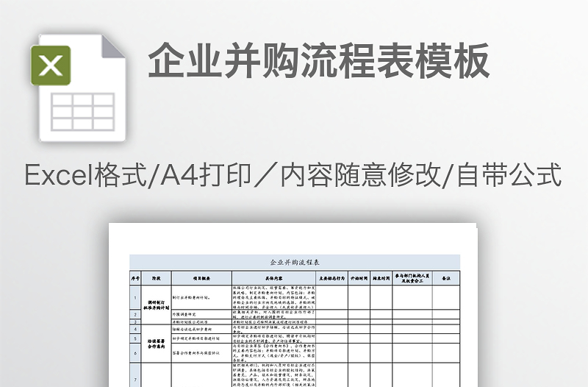Click the row number 5 cell
The width and height of the screenshot is (588, 387).
tap(135, 338)
